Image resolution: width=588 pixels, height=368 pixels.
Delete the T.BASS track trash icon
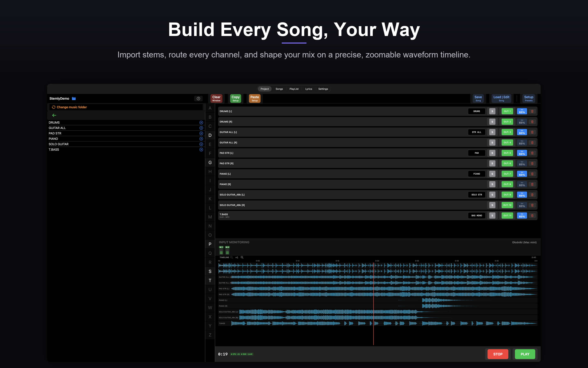point(532,216)
